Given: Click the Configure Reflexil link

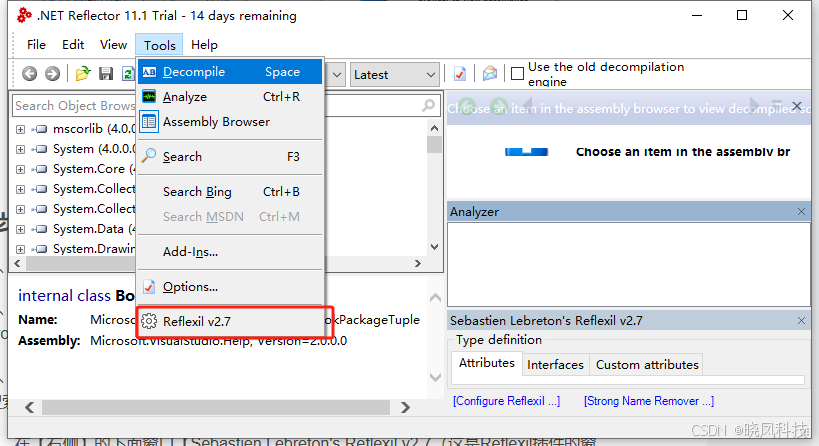Looking at the screenshot, I should coord(506,401).
